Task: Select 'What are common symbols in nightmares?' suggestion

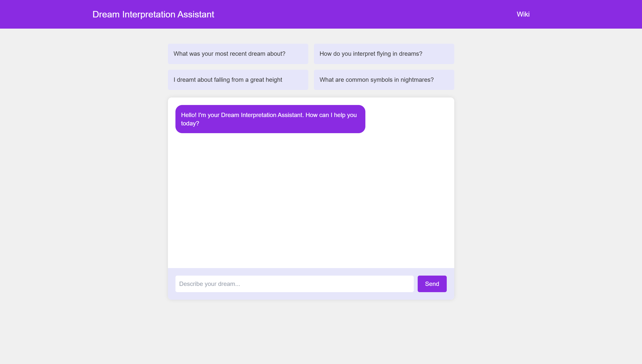Action: (384, 80)
